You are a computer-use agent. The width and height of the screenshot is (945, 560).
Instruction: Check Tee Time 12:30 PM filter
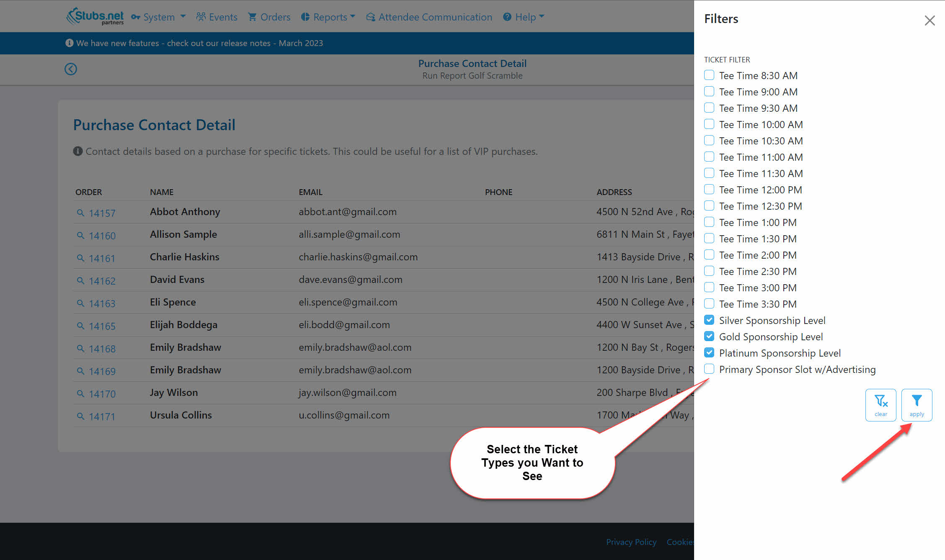click(x=709, y=206)
